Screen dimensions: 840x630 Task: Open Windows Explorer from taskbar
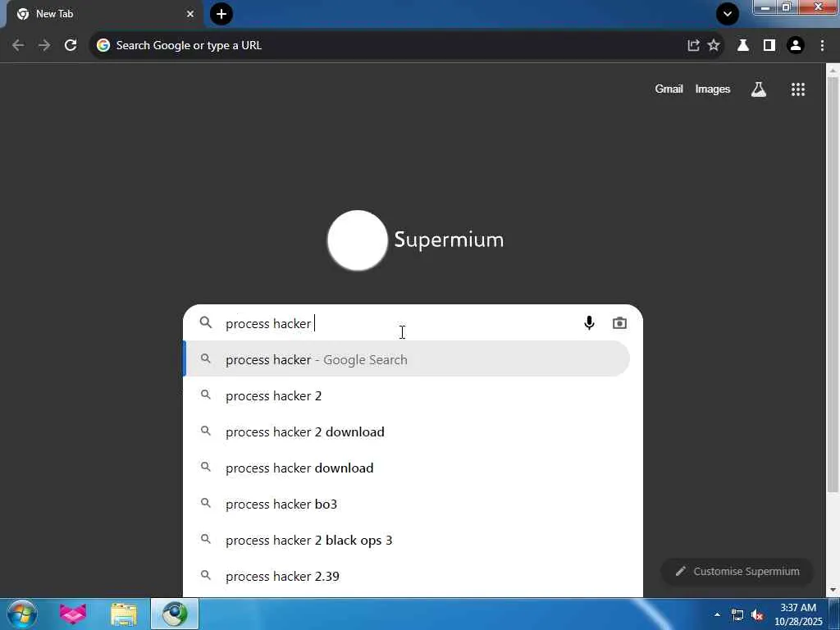point(124,614)
